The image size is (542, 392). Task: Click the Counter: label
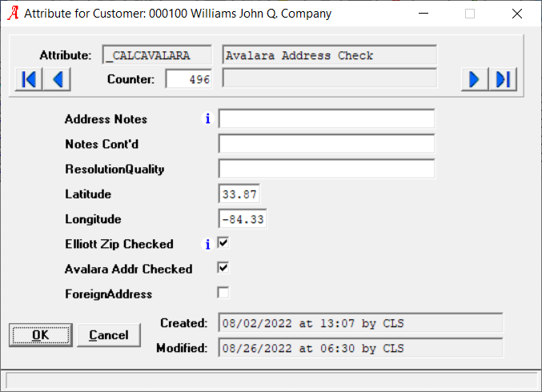131,79
